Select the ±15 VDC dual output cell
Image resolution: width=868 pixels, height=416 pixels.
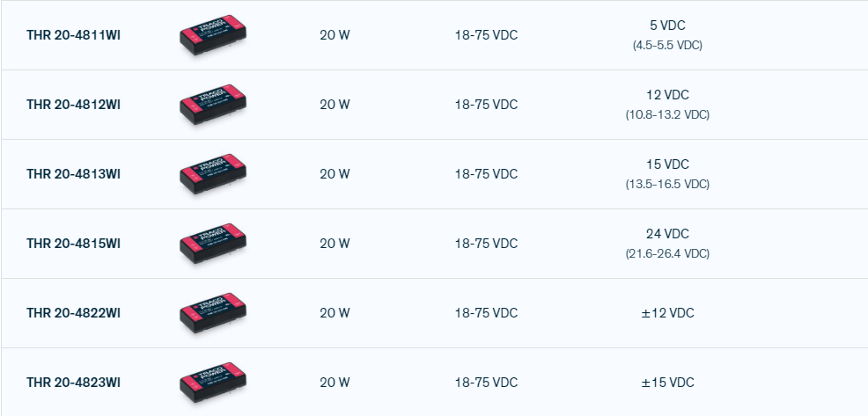pos(667,383)
